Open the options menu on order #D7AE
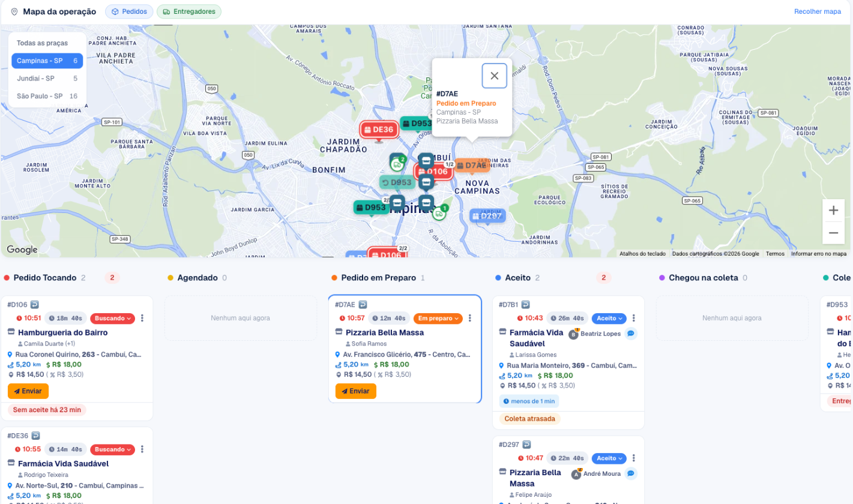The height and width of the screenshot is (504, 853). 470,318
